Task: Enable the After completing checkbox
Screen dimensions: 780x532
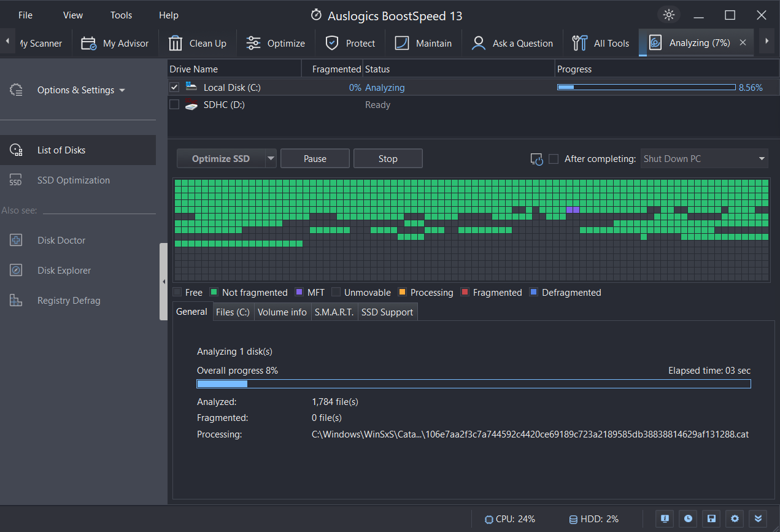Action: click(x=554, y=159)
